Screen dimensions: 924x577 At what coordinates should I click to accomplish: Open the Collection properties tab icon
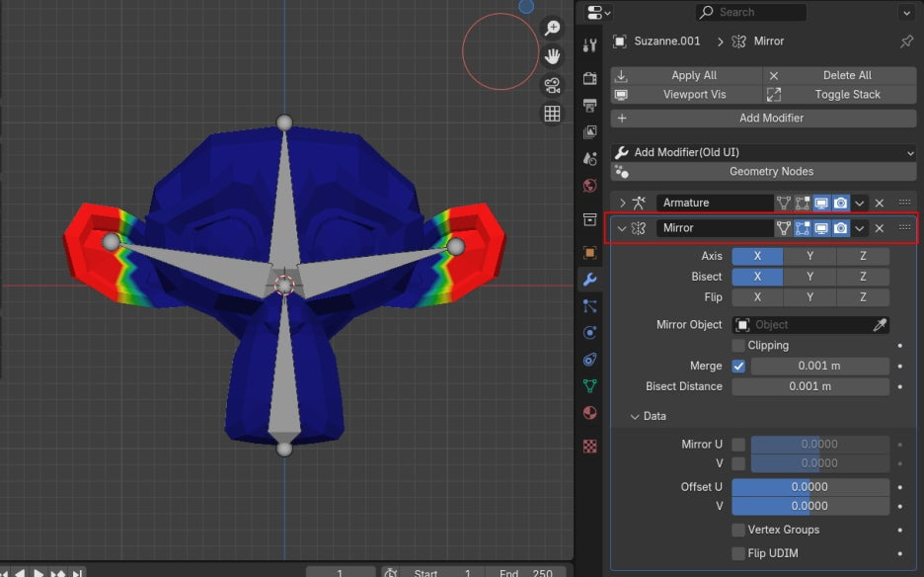pyautogui.click(x=590, y=219)
